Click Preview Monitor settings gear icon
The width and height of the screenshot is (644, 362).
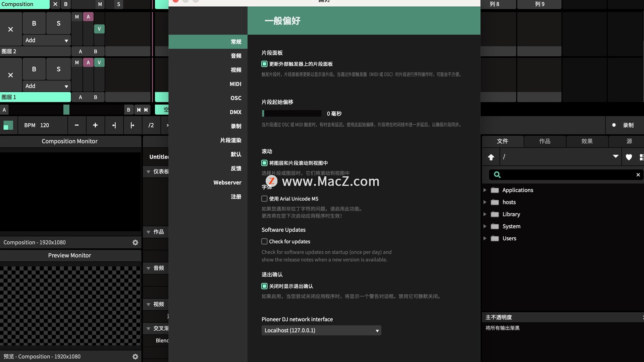click(x=135, y=357)
